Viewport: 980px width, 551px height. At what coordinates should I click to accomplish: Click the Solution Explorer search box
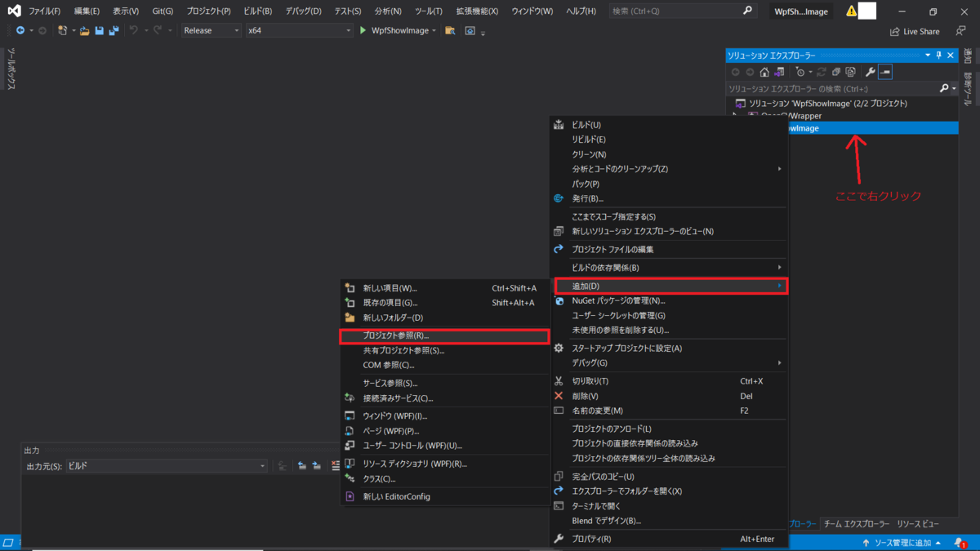click(831, 88)
